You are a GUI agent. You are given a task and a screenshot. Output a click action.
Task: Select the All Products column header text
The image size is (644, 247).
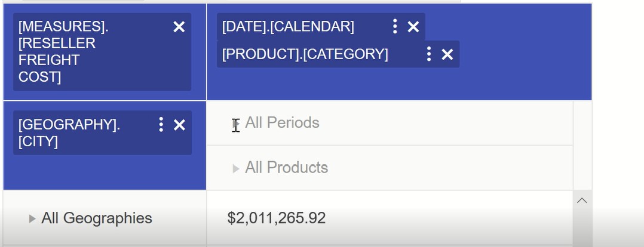(286, 168)
